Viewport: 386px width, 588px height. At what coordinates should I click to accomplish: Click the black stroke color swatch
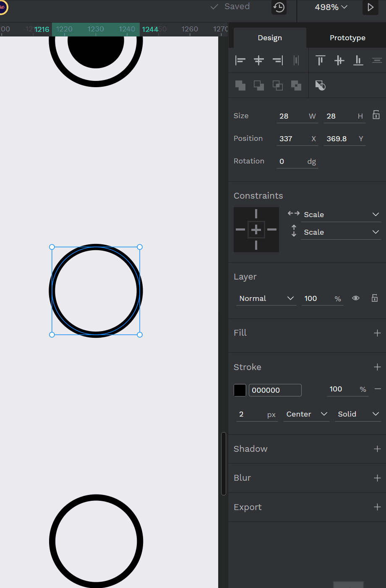point(240,390)
